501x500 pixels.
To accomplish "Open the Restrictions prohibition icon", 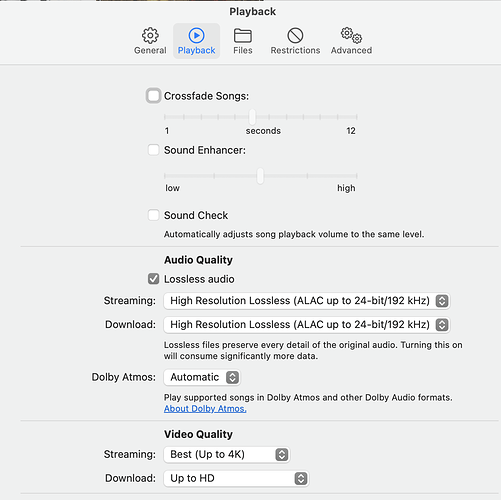I will pyautogui.click(x=295, y=35).
